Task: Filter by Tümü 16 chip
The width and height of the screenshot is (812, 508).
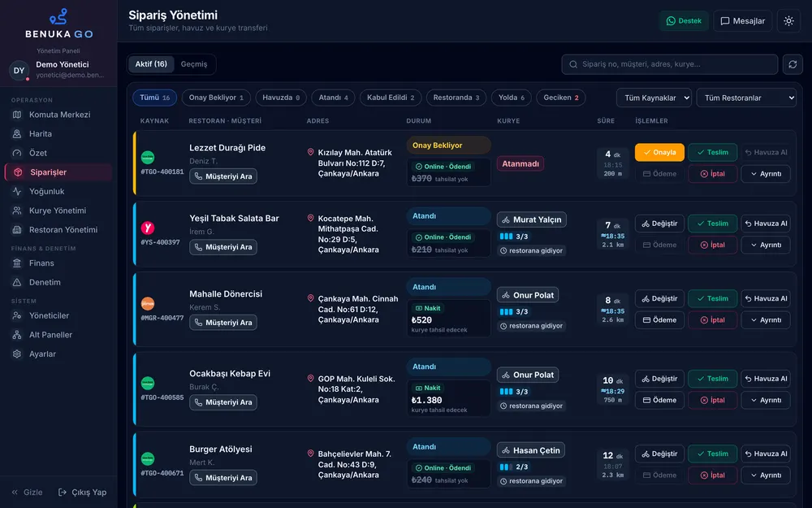Action: (x=154, y=98)
